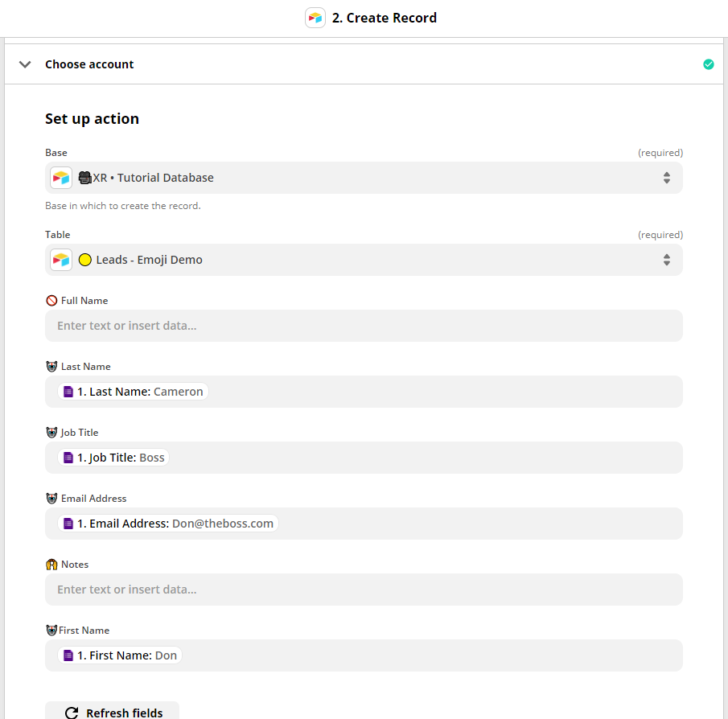Click the Airtable icon beside Create Record title
Viewport: 728px width, 719px height.
click(315, 18)
